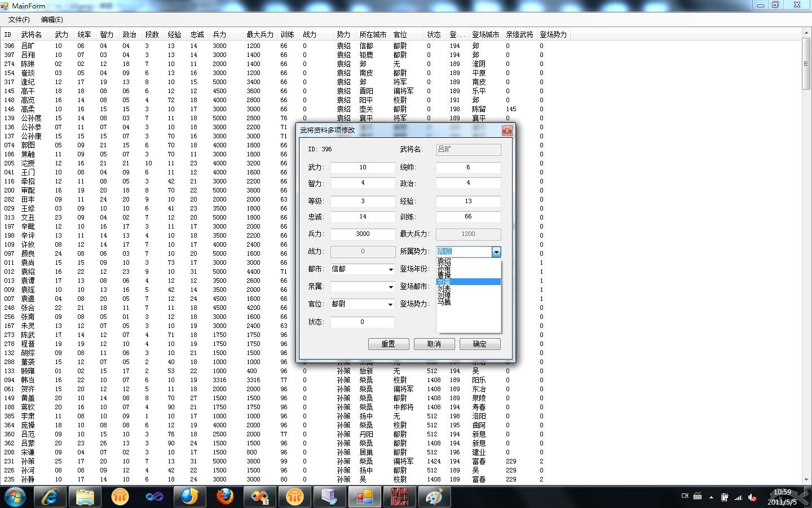The width and height of the screenshot is (812, 508).
Task: Click the 忠诚 column header
Action: 197,34
